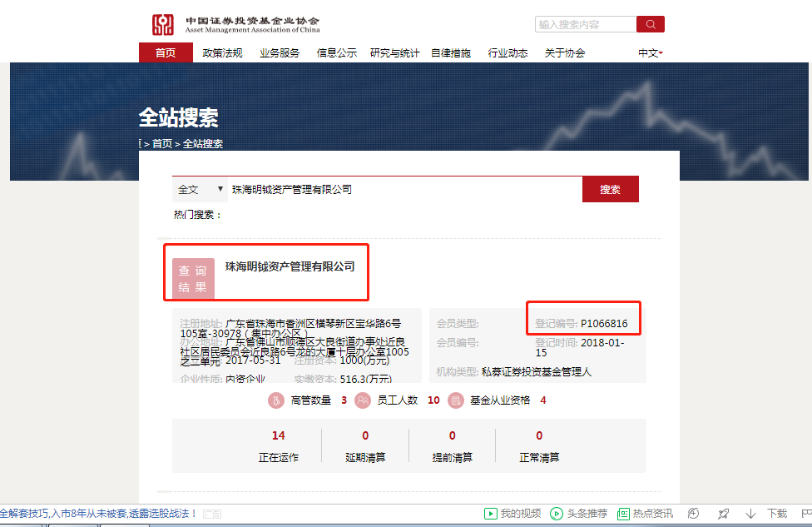Open 我的视频 via its play icon
The width and height of the screenshot is (812, 527).
coord(492,513)
